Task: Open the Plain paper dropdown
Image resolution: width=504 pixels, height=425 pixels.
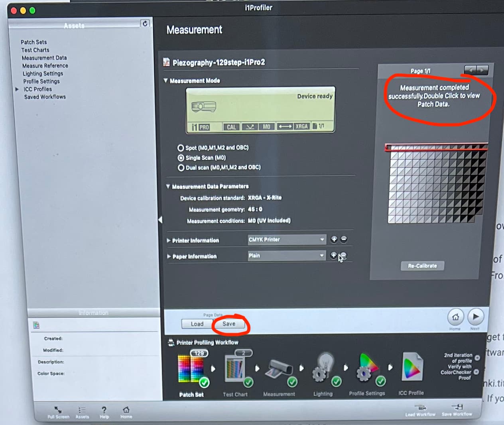Action: pyautogui.click(x=287, y=256)
